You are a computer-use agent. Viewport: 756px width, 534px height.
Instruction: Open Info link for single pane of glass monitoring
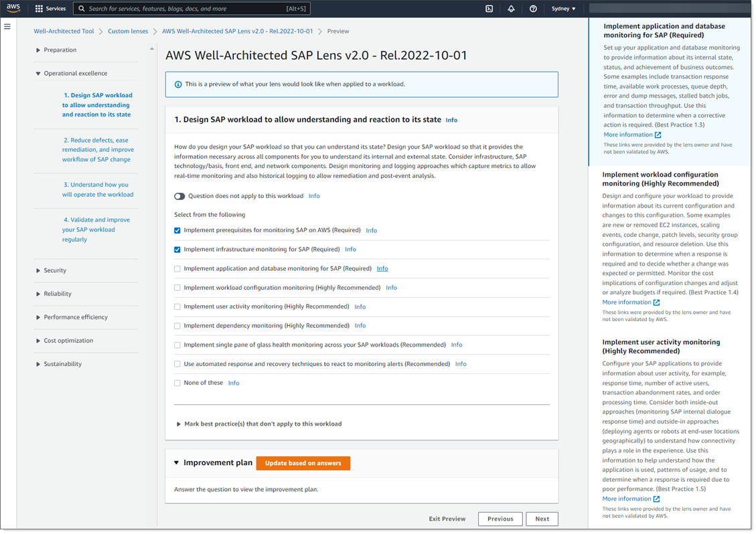(x=457, y=345)
